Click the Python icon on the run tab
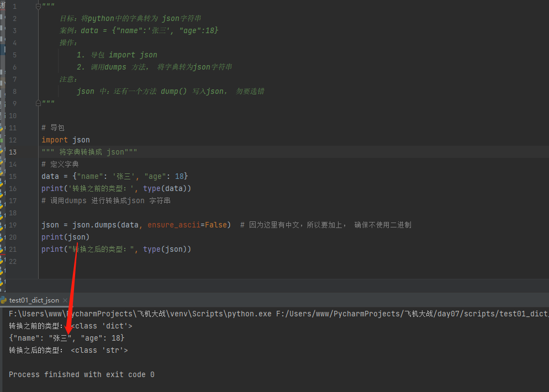This screenshot has width=549, height=392. click(3, 300)
